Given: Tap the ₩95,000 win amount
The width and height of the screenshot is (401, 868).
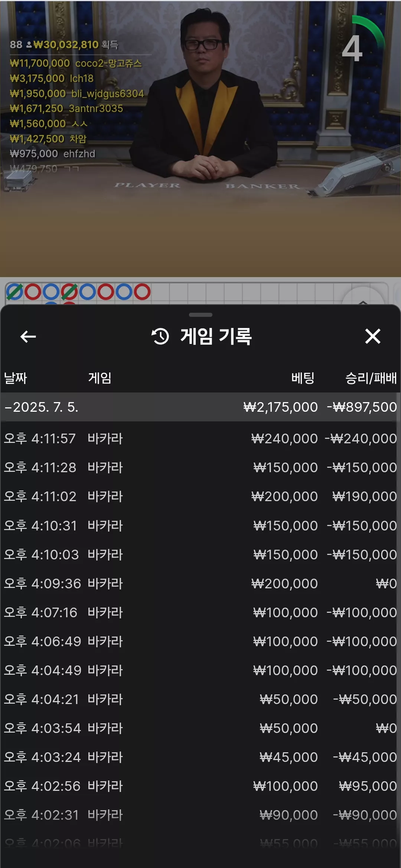Looking at the screenshot, I should point(368,786).
